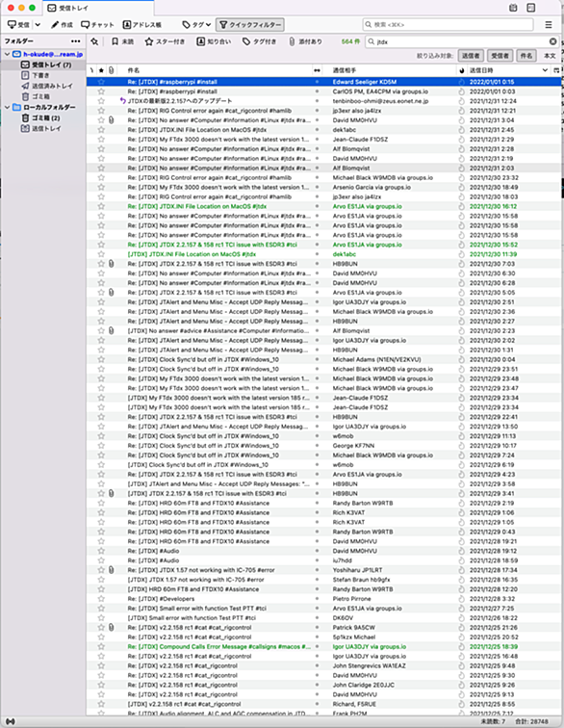The width and height of the screenshot is (564, 728).
Task: Open the チャット chat toolbar button
Action: point(97,25)
